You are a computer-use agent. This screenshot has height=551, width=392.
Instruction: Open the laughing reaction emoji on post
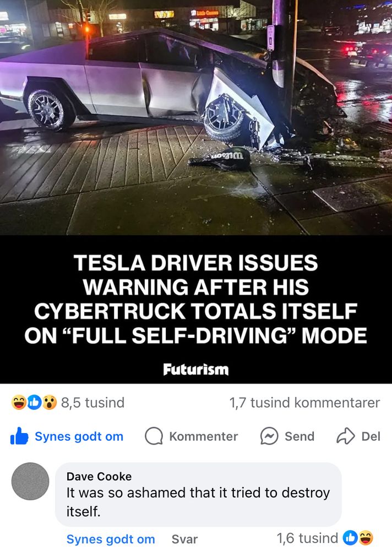point(18,403)
